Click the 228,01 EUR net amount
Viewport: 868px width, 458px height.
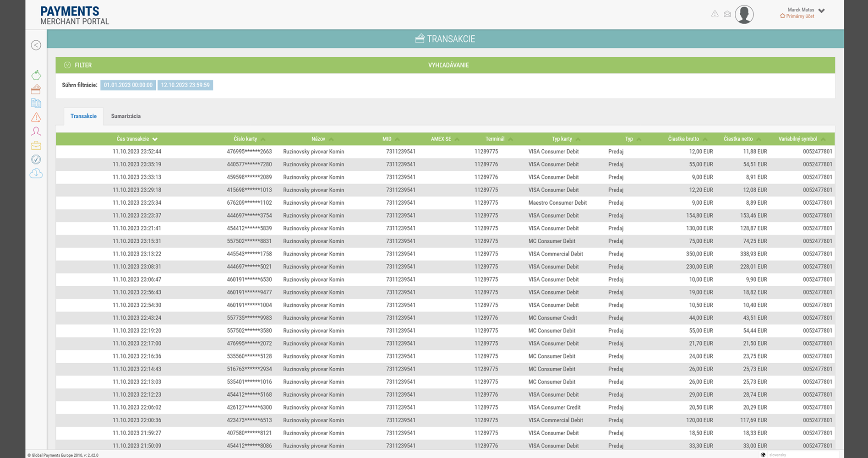click(753, 267)
